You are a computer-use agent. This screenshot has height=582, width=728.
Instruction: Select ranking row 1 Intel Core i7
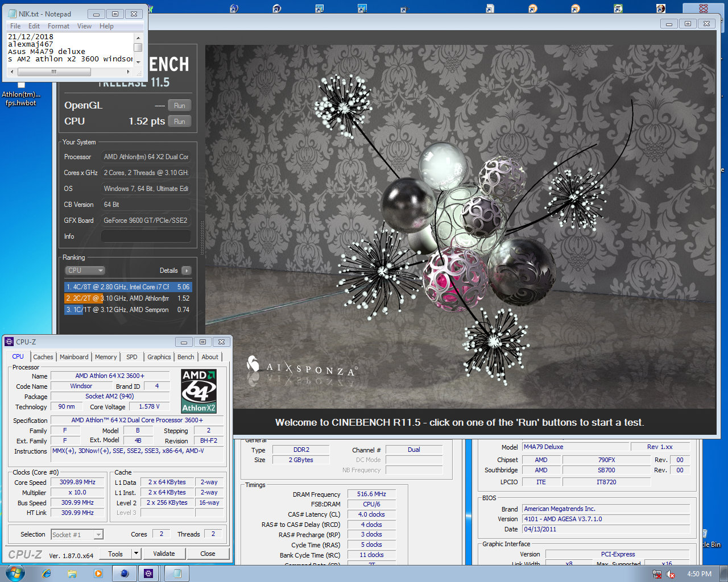pos(128,287)
